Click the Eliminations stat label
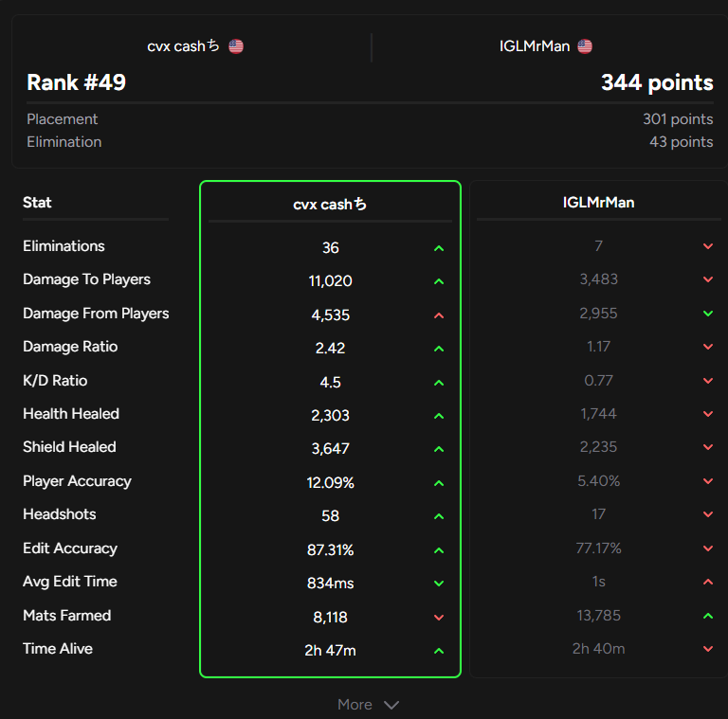The image size is (728, 719). (x=64, y=246)
